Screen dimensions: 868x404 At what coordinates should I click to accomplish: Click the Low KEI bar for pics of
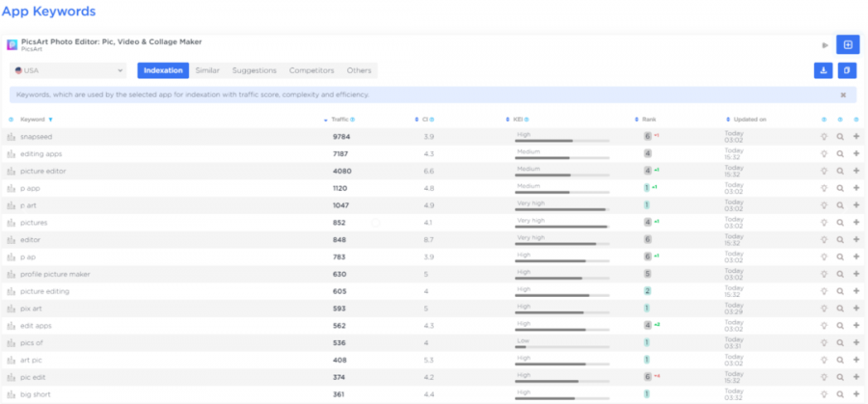pos(562,346)
